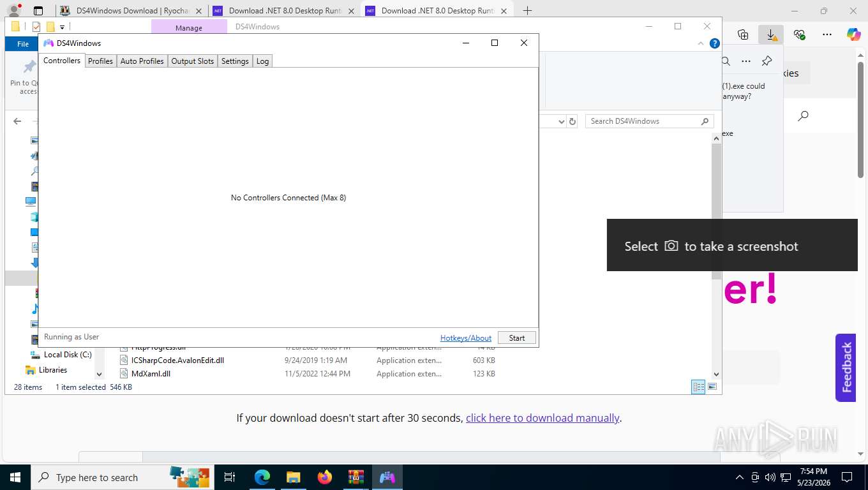Refresh the Explorer folder view

click(x=572, y=121)
